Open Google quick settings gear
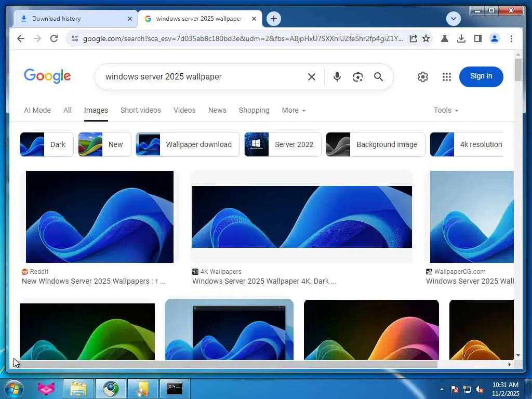Screen dimensions: 532x399 click(423, 77)
